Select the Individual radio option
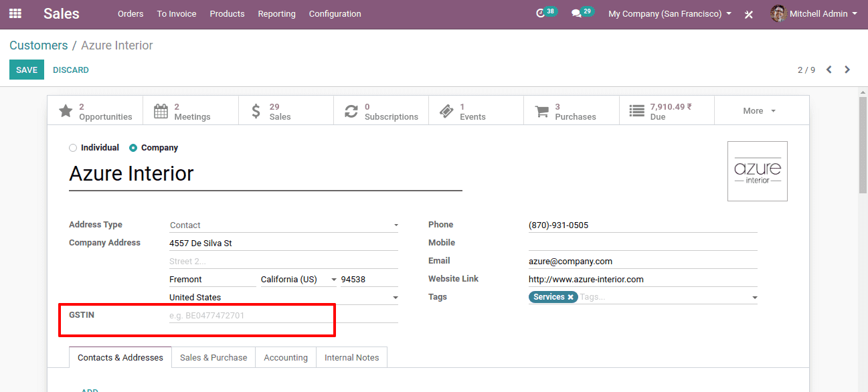This screenshot has height=392, width=868. (73, 148)
